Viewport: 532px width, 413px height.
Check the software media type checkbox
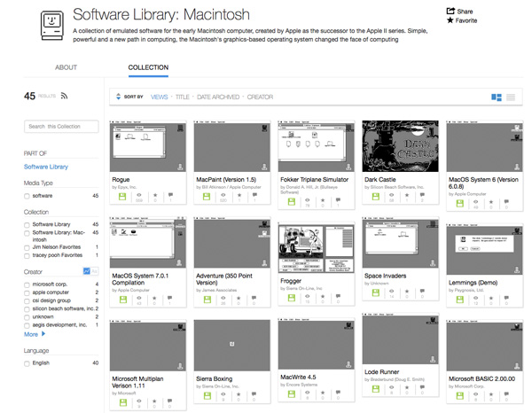[x=27, y=196]
